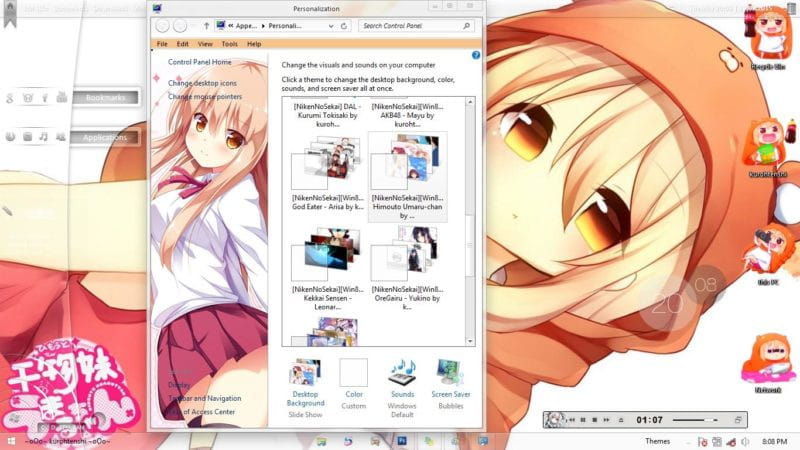The height and width of the screenshot is (450, 800).
Task: Open the File menu
Action: tap(162, 44)
